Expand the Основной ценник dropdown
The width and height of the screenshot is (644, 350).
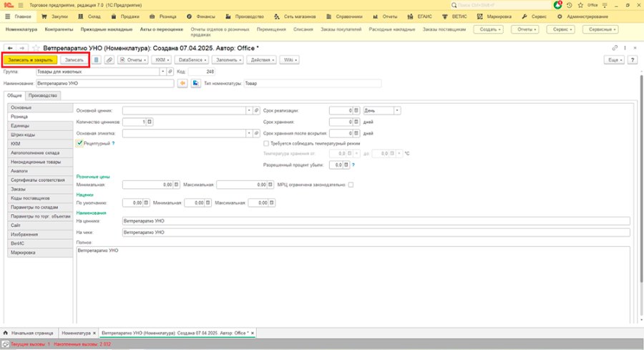coord(249,110)
